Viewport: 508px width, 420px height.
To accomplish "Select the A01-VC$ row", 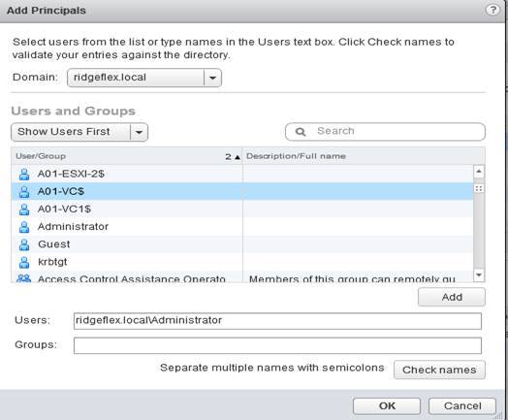I will [x=242, y=191].
